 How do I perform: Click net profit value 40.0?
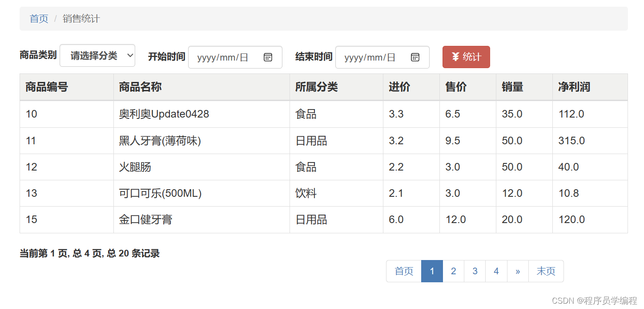pos(568,167)
